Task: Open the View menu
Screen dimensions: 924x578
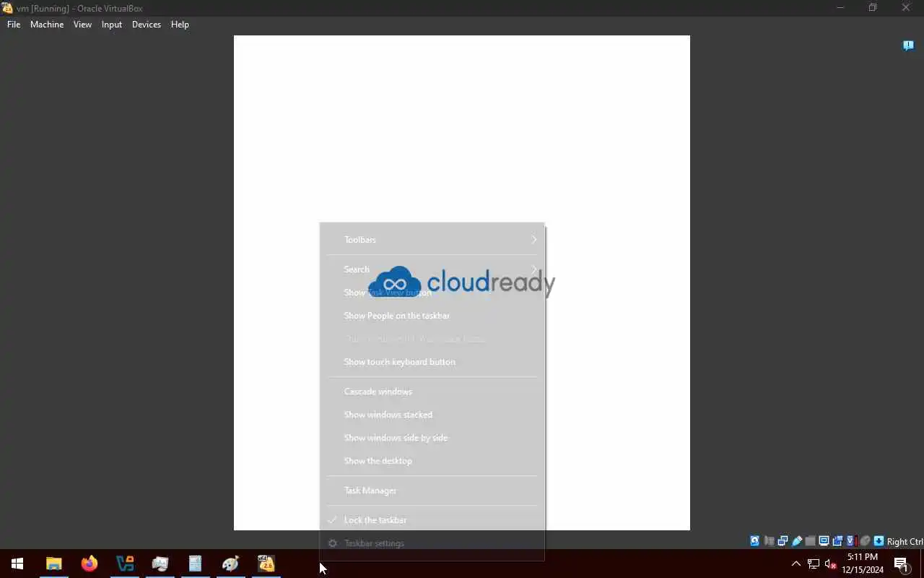Action: click(x=82, y=24)
